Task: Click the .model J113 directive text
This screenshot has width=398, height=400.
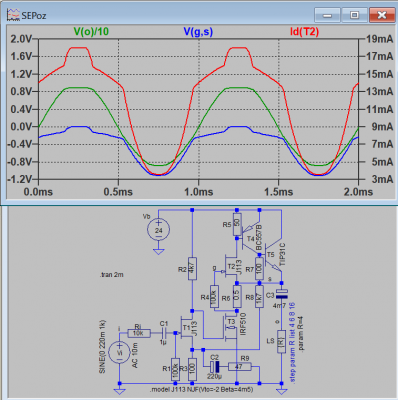Action: tap(201, 389)
